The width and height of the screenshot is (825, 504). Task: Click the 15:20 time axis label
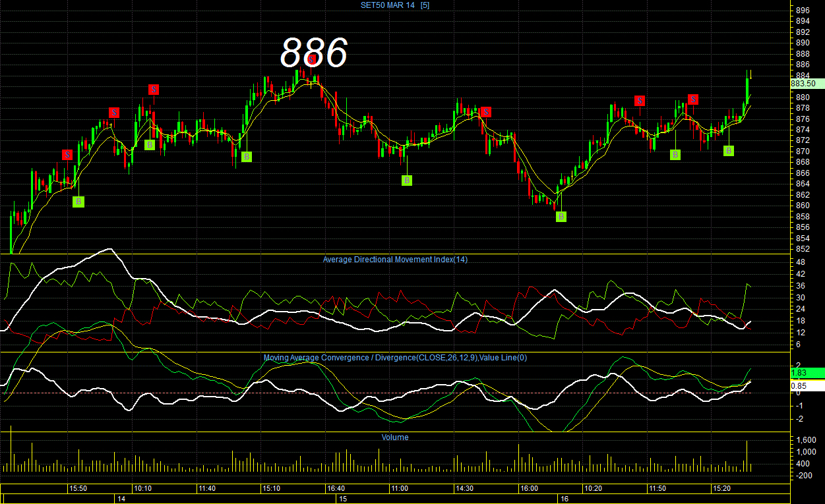tap(721, 489)
